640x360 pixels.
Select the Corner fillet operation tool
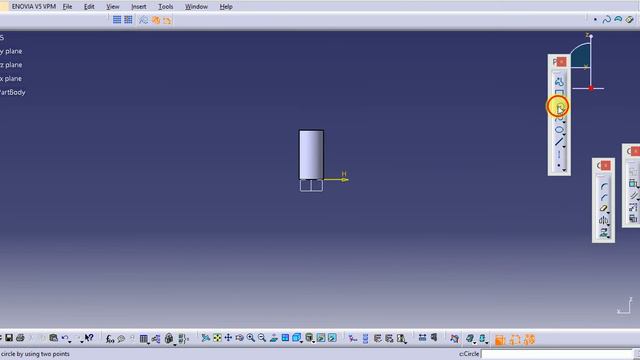tap(604, 187)
